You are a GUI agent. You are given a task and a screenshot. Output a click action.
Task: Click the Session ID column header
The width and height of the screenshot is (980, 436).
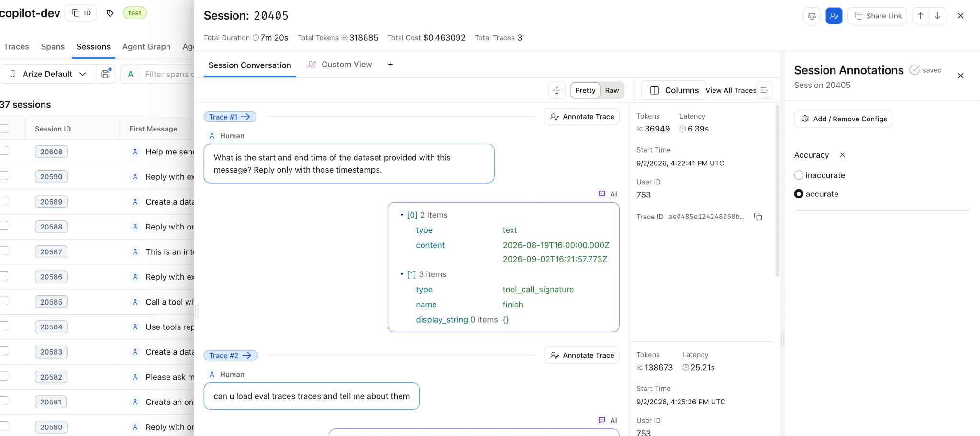point(53,129)
